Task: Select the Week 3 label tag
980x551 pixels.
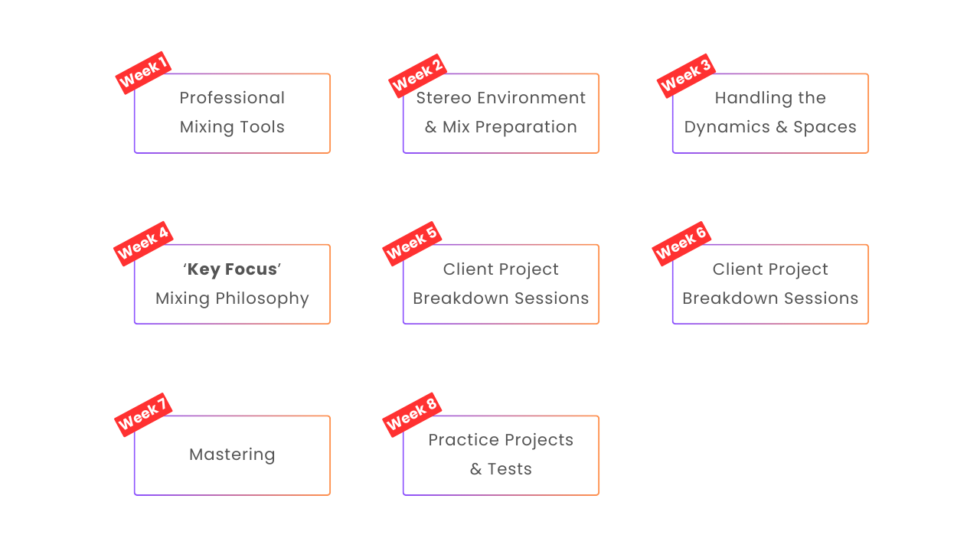Action: tap(686, 75)
